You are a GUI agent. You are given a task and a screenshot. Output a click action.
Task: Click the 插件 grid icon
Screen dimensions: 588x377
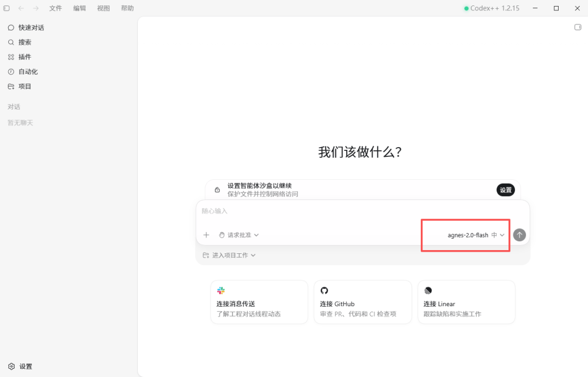click(11, 57)
